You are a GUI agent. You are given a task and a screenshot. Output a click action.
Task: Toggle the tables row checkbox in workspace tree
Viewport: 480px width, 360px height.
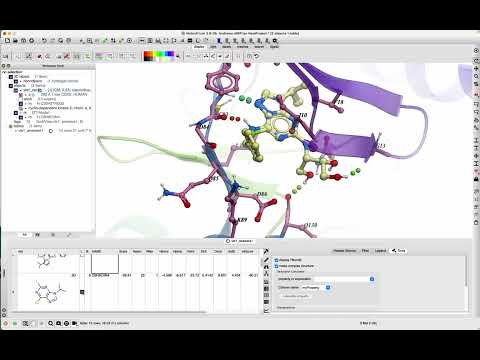coord(11,126)
